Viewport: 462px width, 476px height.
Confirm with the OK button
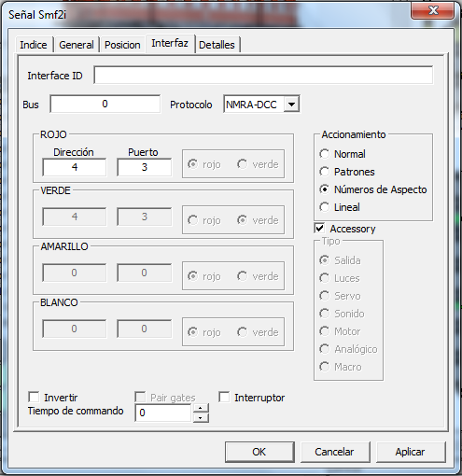(x=259, y=452)
